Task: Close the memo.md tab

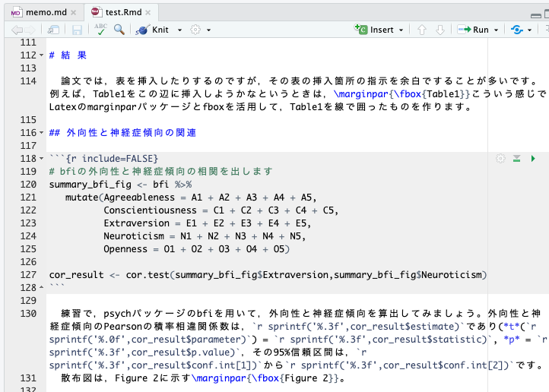Action: (73, 13)
